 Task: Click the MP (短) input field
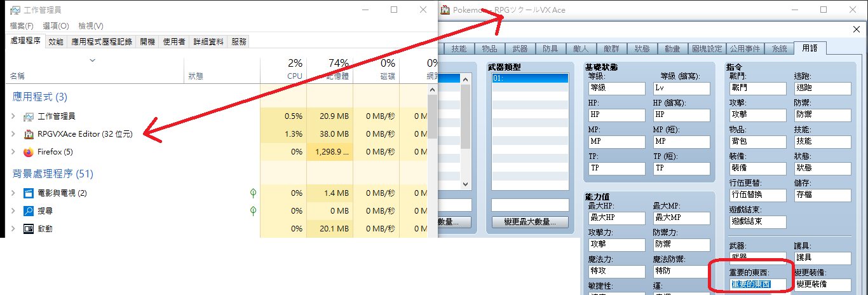click(x=681, y=141)
